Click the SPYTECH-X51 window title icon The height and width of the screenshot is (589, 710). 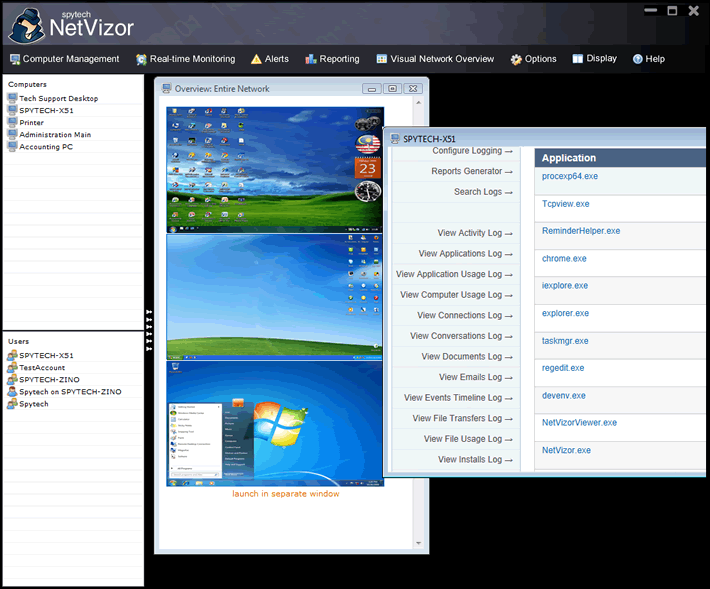pyautogui.click(x=395, y=139)
